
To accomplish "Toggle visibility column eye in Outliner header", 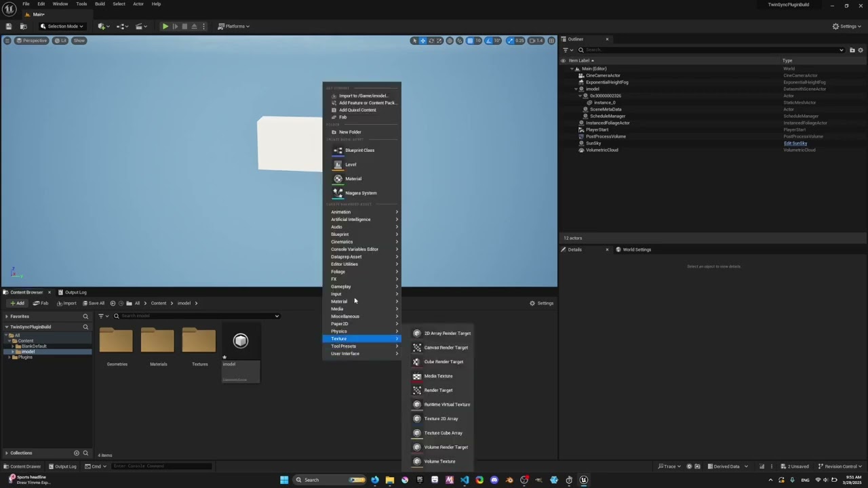I will 563,60.
